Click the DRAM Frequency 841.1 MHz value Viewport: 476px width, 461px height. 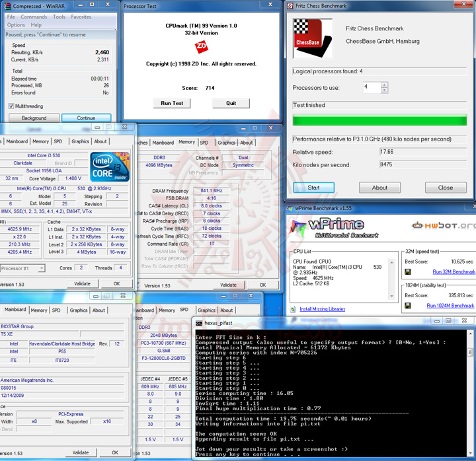coord(212,190)
